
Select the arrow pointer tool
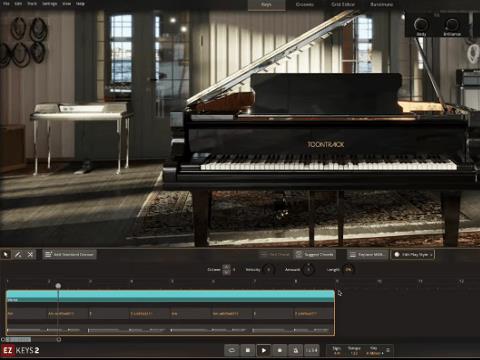click(x=6, y=255)
